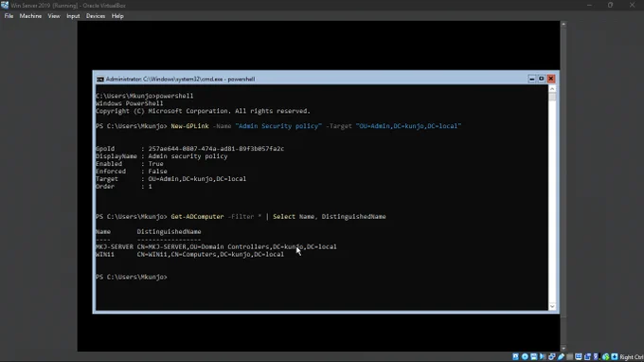Click the Copyright (C) Microsoft Corporation line
The height and width of the screenshot is (362, 644).
(203, 111)
